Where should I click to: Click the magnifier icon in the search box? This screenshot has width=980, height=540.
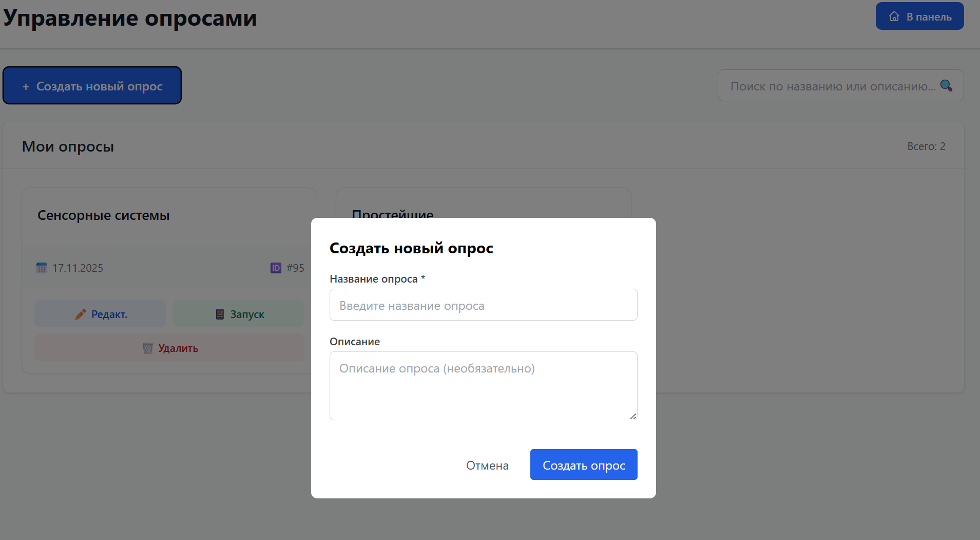coord(946,86)
